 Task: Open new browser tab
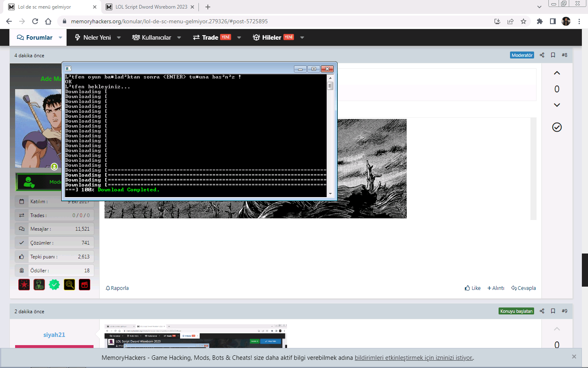click(x=208, y=7)
